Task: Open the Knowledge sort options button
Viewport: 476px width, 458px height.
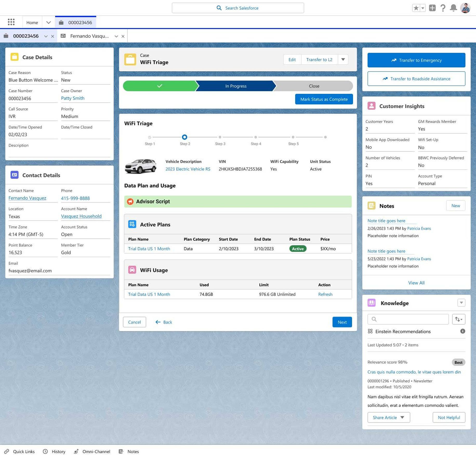Action: click(x=459, y=319)
